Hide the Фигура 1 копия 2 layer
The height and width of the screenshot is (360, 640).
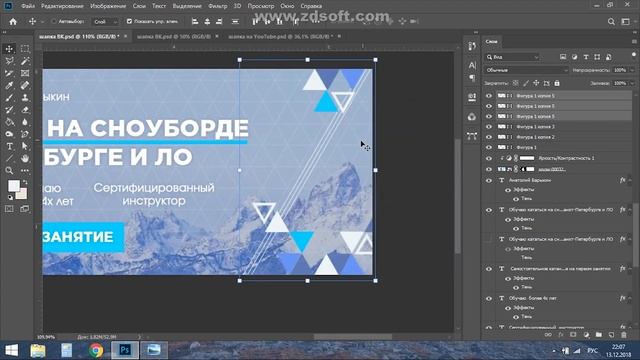(489, 137)
